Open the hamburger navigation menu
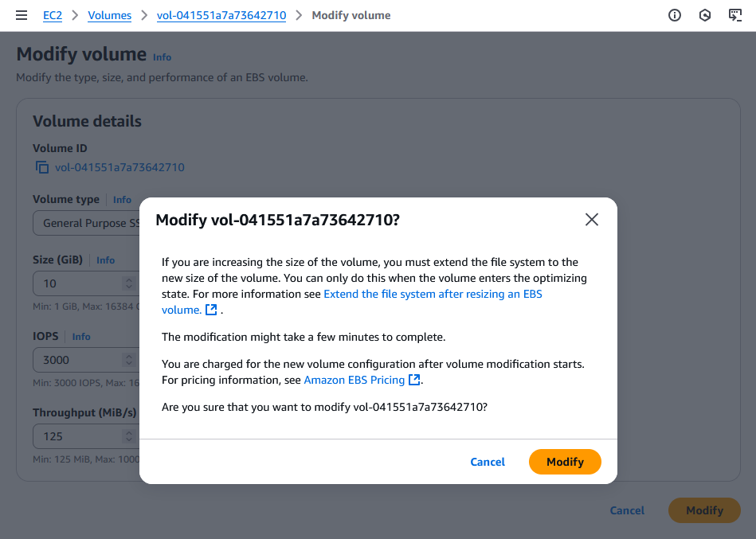This screenshot has width=756, height=539. coord(22,15)
